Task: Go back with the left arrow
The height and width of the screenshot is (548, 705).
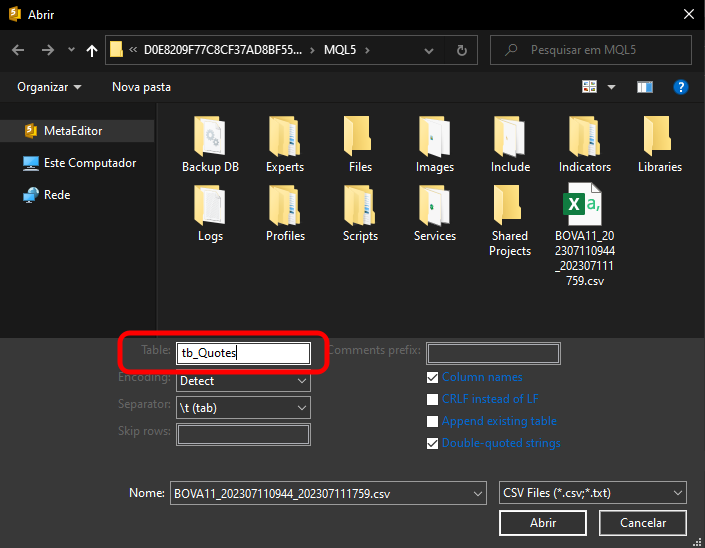Action: (18, 50)
